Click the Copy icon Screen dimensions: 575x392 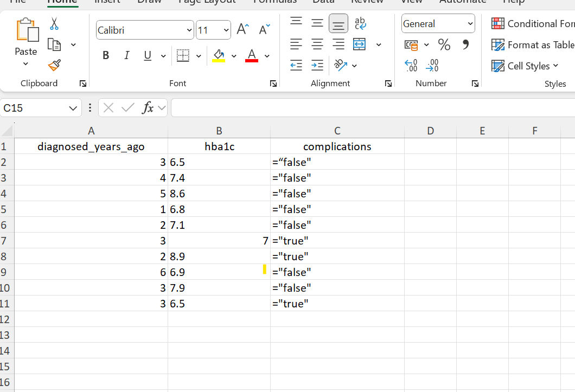[x=54, y=45]
